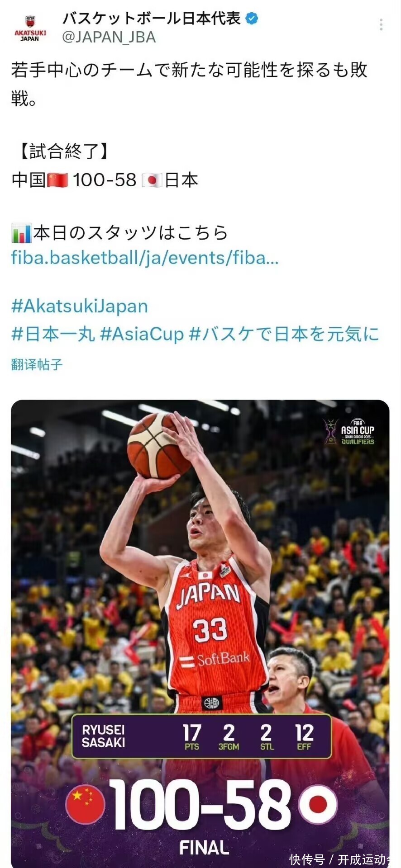The height and width of the screenshot is (868, 401).
Task: Open the three-dot more options menu
Action: 381,24
